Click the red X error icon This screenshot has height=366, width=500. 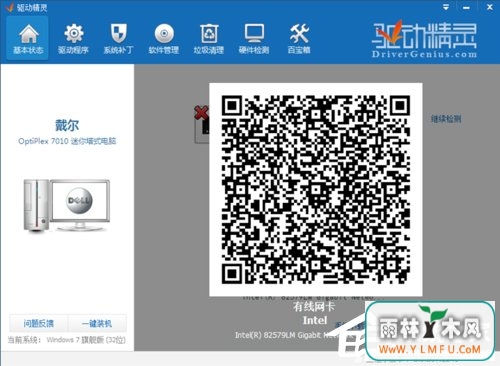[x=201, y=113]
